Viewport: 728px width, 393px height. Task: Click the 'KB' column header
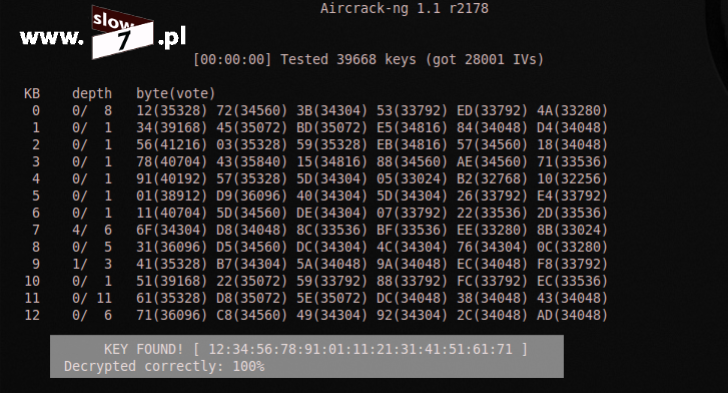pos(32,93)
